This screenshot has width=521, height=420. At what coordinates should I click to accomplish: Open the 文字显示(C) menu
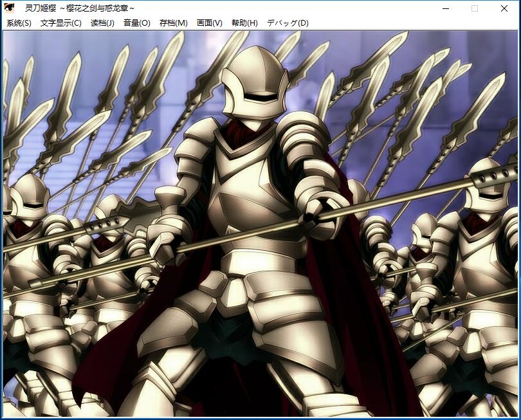[60, 23]
